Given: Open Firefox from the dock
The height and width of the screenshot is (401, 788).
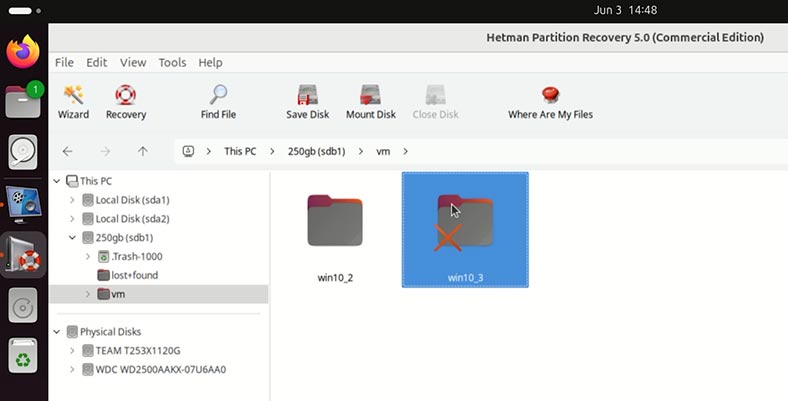Looking at the screenshot, I should (23, 51).
